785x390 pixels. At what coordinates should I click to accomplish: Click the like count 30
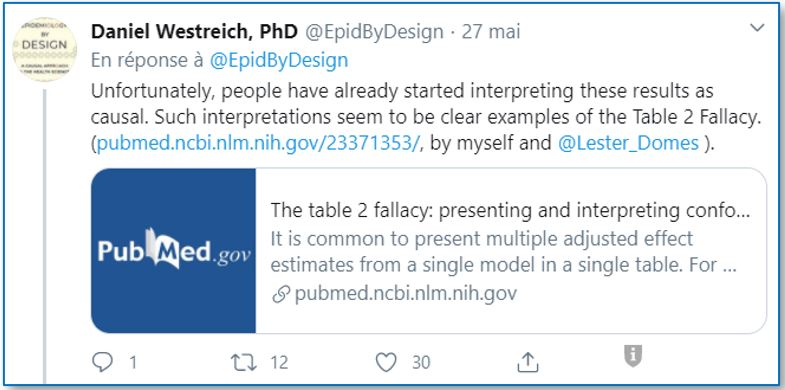pos(421,362)
